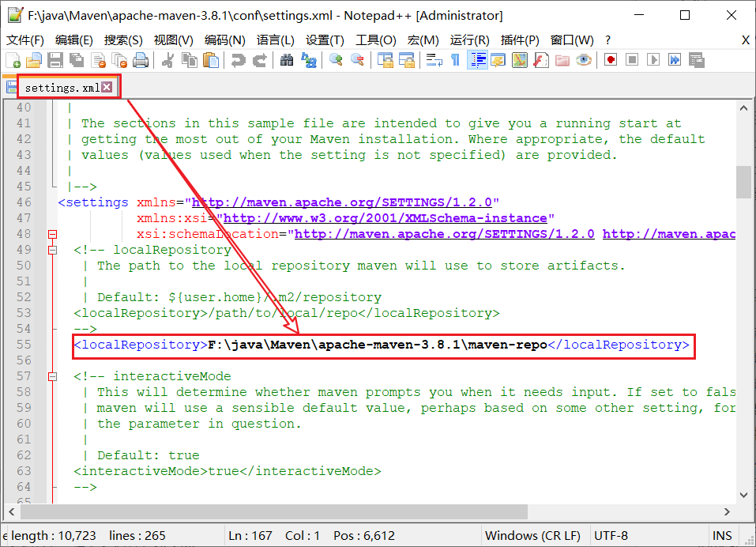The width and height of the screenshot is (756, 547).
Task: Click the Undo arrow icon
Action: [x=238, y=60]
